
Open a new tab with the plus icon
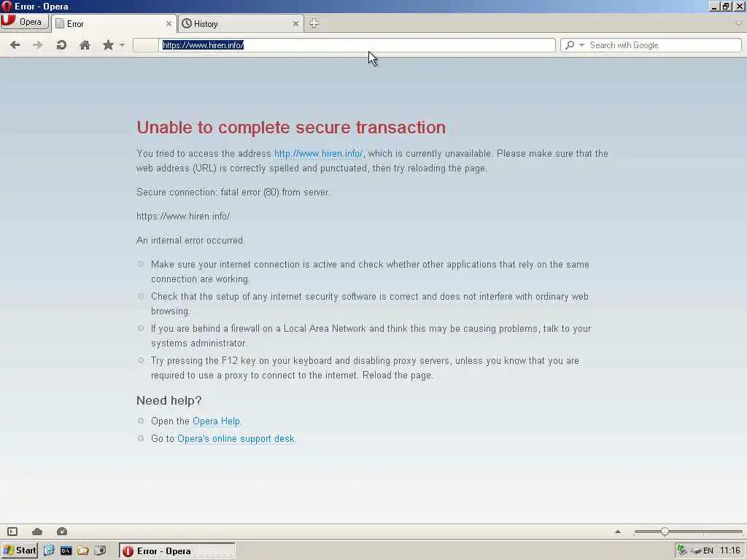click(314, 23)
